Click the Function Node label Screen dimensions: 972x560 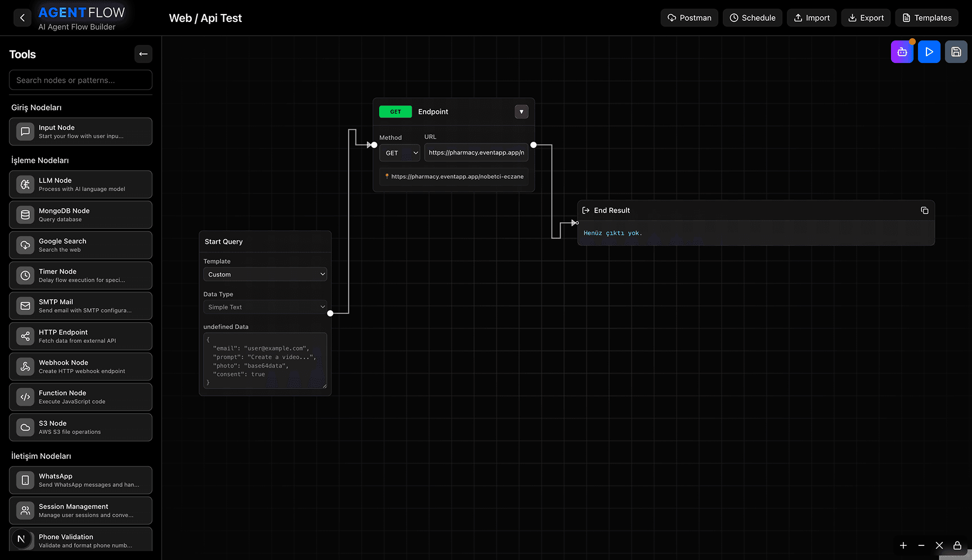(x=62, y=393)
